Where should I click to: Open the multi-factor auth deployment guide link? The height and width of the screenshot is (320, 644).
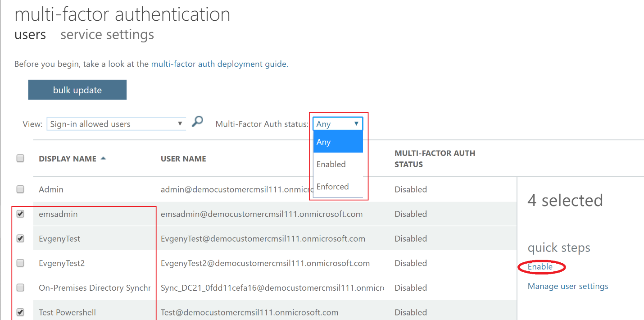(x=218, y=64)
